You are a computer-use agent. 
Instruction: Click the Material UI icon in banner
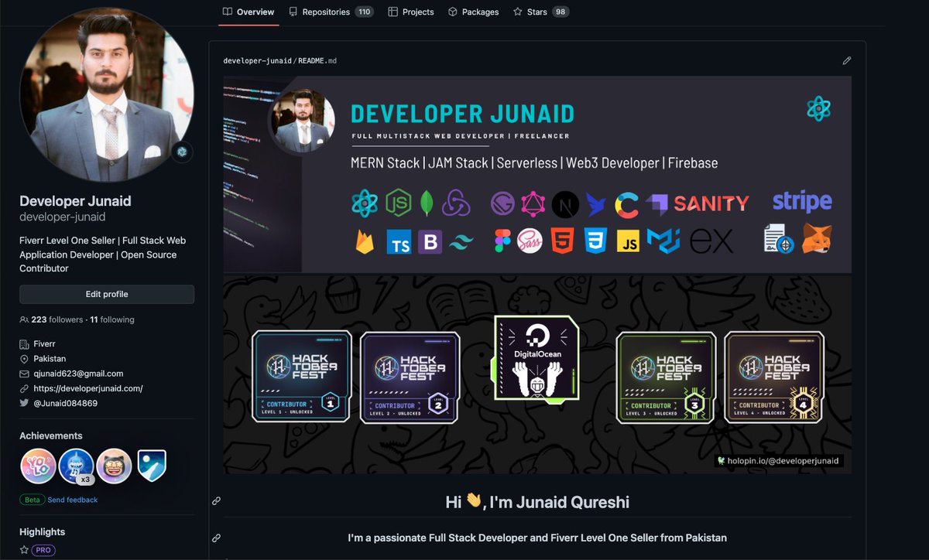(x=663, y=241)
